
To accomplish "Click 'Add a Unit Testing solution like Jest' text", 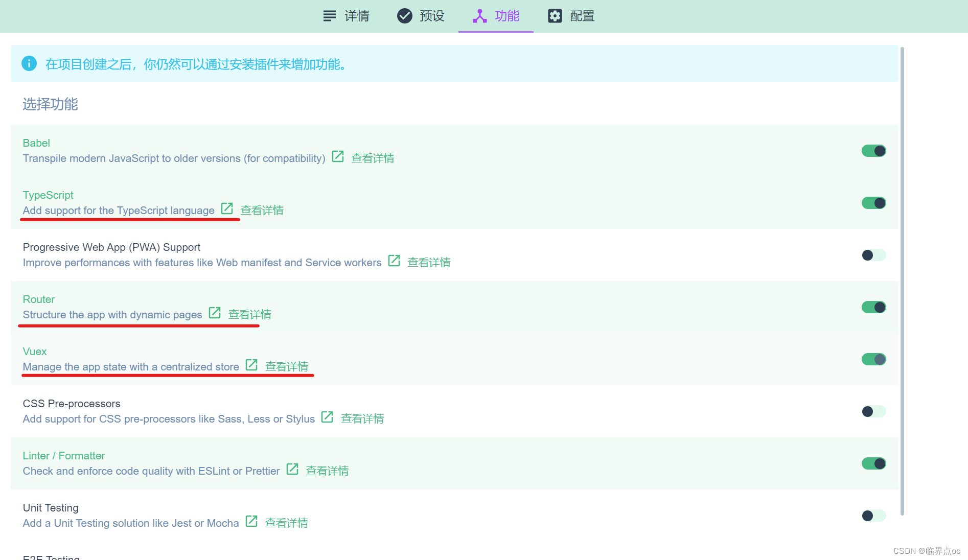I will (x=131, y=523).
